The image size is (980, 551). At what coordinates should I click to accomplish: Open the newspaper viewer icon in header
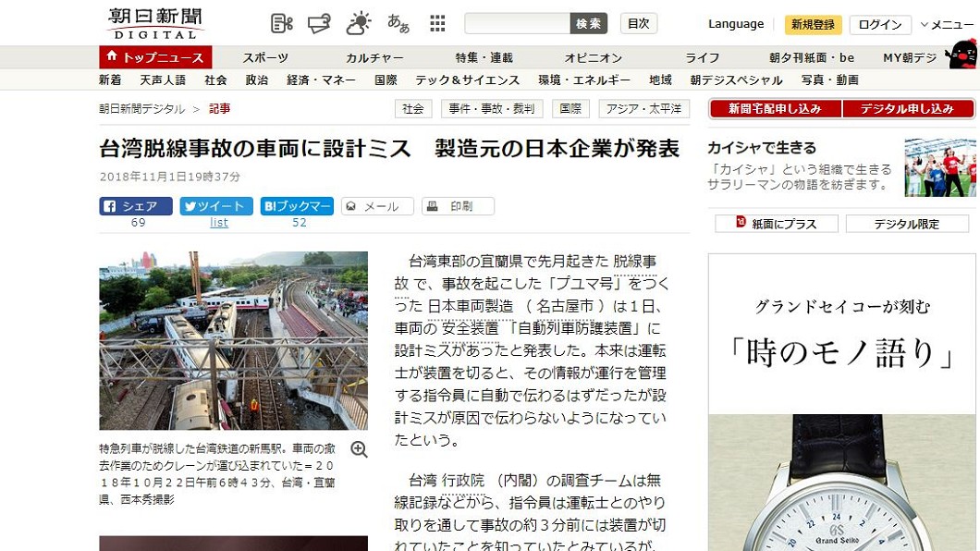coord(281,24)
